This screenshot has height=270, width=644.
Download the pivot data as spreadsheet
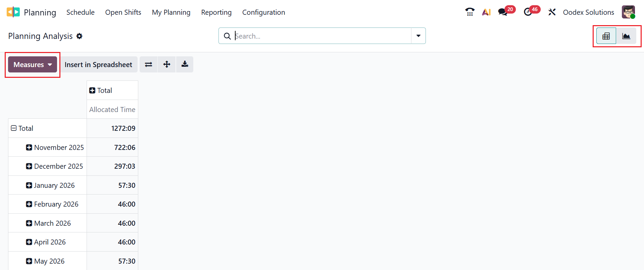(x=185, y=64)
